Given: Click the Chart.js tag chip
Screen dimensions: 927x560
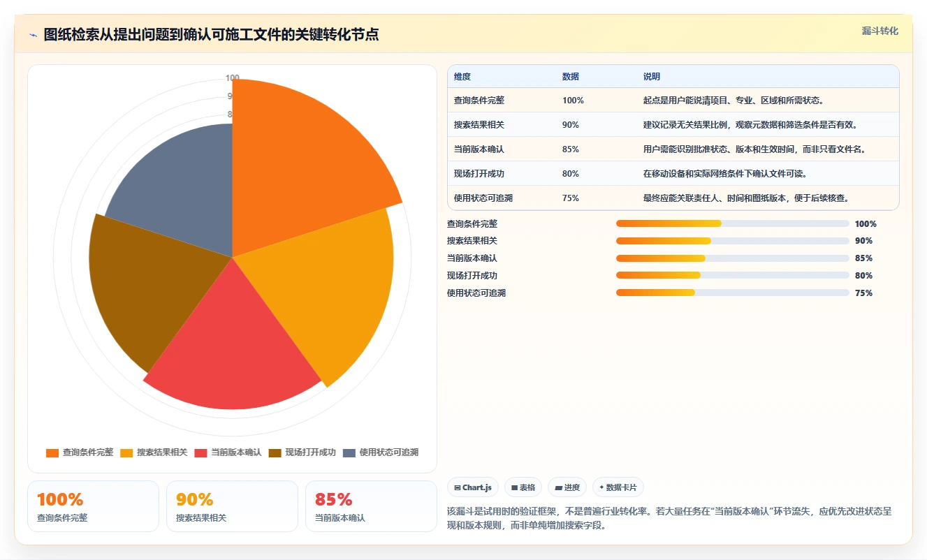Looking at the screenshot, I should tap(473, 487).
